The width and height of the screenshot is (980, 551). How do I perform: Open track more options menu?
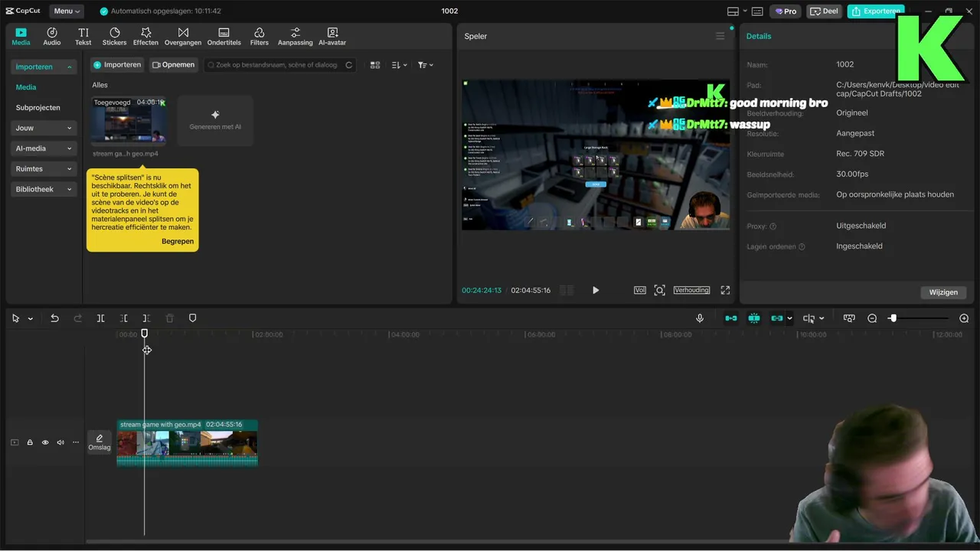coord(75,442)
